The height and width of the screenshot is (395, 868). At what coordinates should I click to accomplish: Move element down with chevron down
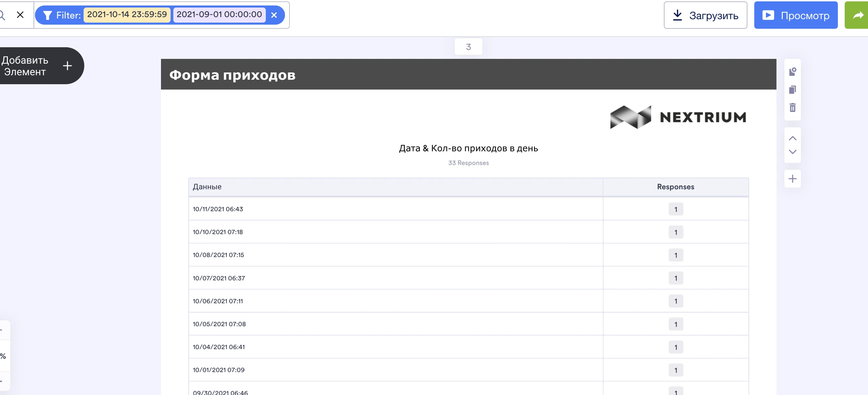792,152
